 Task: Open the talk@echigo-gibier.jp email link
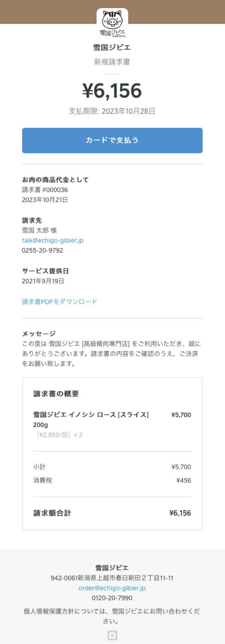pyautogui.click(x=52, y=240)
